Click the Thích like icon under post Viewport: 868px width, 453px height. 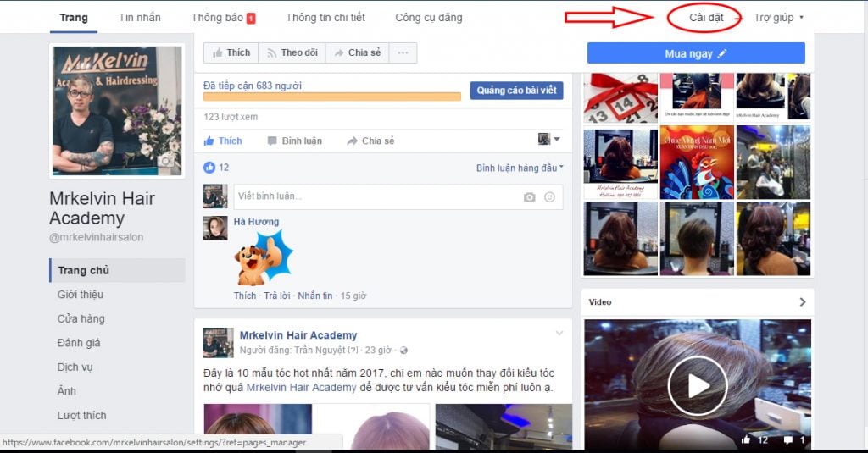coord(210,141)
